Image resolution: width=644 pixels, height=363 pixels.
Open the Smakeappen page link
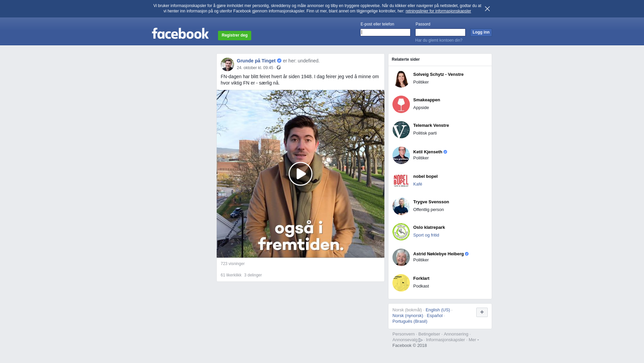[427, 100]
